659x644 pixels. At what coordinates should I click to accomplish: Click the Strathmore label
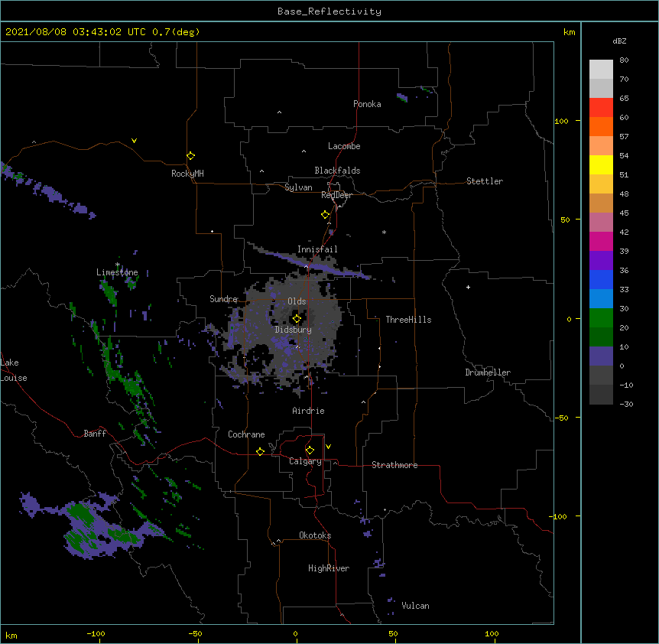(394, 465)
